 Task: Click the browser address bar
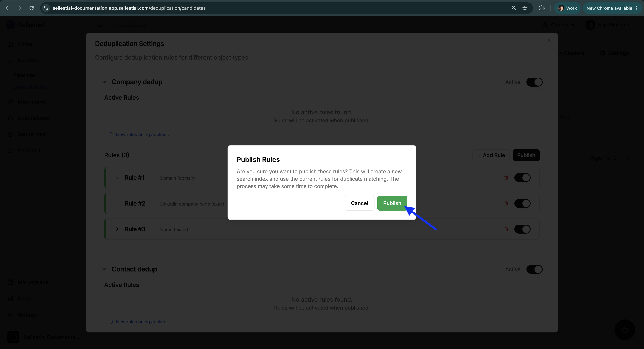pyautogui.click(x=175, y=8)
